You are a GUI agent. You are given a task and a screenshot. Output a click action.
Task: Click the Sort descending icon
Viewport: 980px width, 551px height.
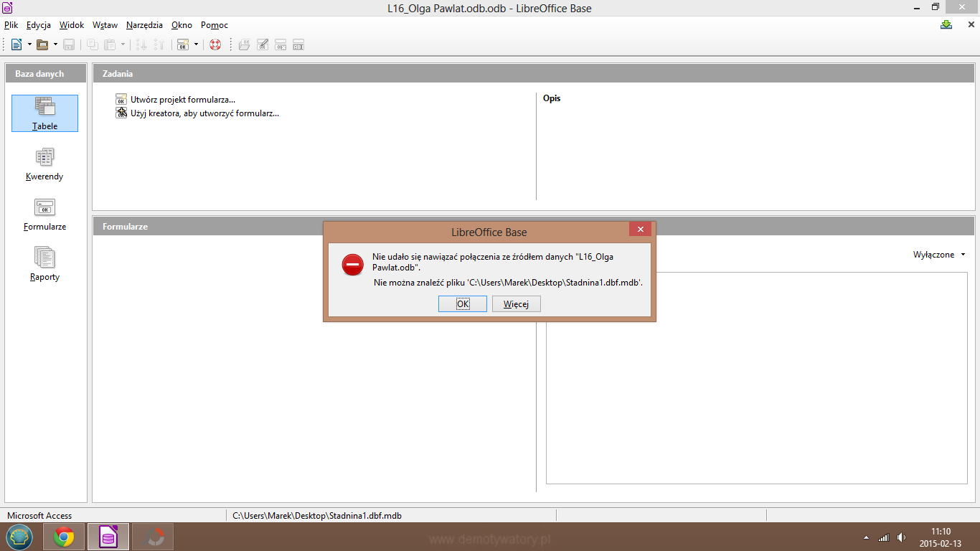click(x=159, y=44)
